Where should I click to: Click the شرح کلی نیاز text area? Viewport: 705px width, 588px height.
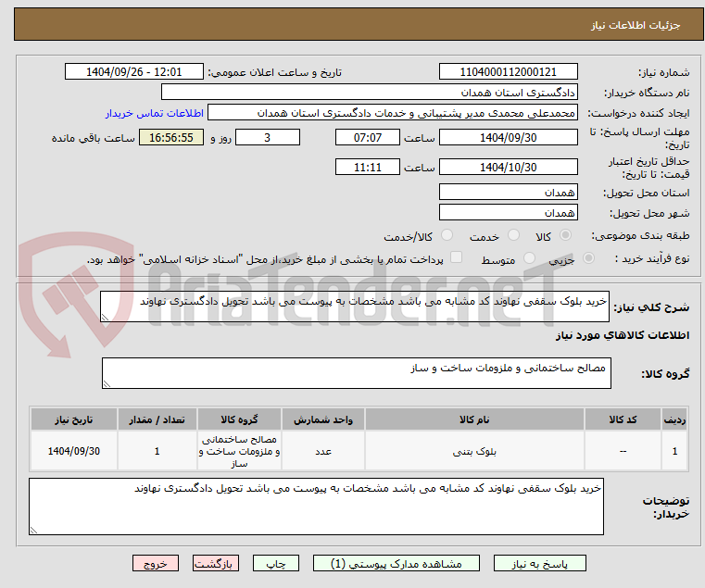click(355, 307)
